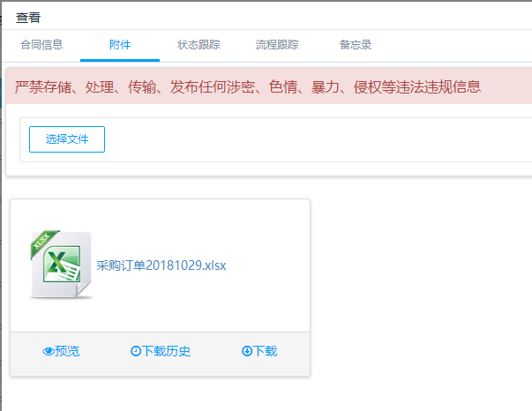Viewport: 532px width, 411px height.
Task: Open the 采购订单20181029.xlsx file name link
Action: pyautogui.click(x=161, y=265)
